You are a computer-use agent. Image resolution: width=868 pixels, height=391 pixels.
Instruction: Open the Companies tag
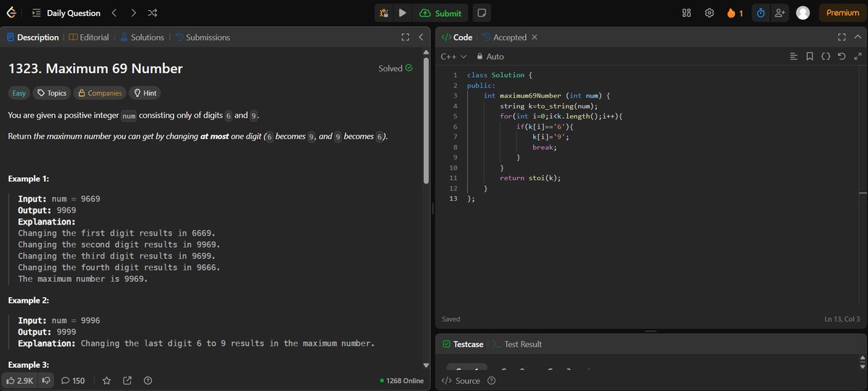click(x=99, y=93)
